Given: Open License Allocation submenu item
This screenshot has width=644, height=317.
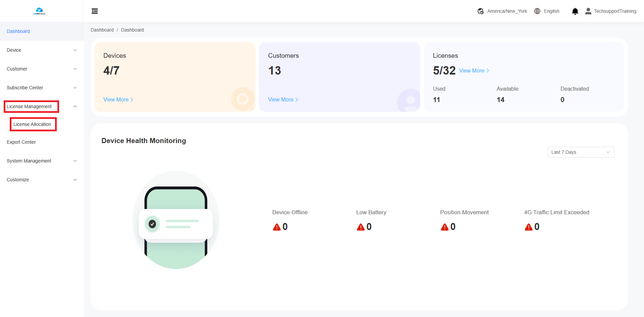Looking at the screenshot, I should click(x=32, y=124).
